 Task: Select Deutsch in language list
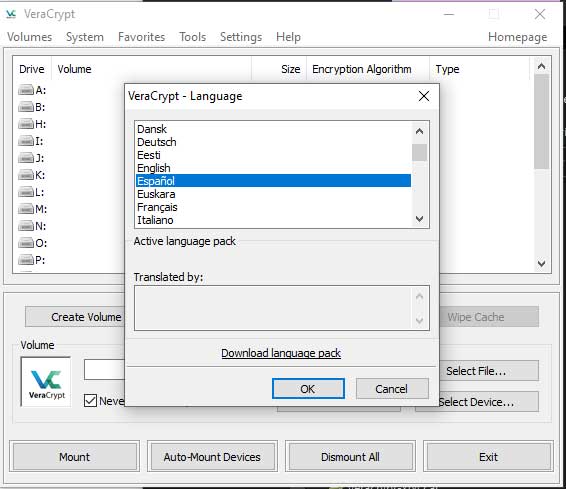tap(273, 142)
